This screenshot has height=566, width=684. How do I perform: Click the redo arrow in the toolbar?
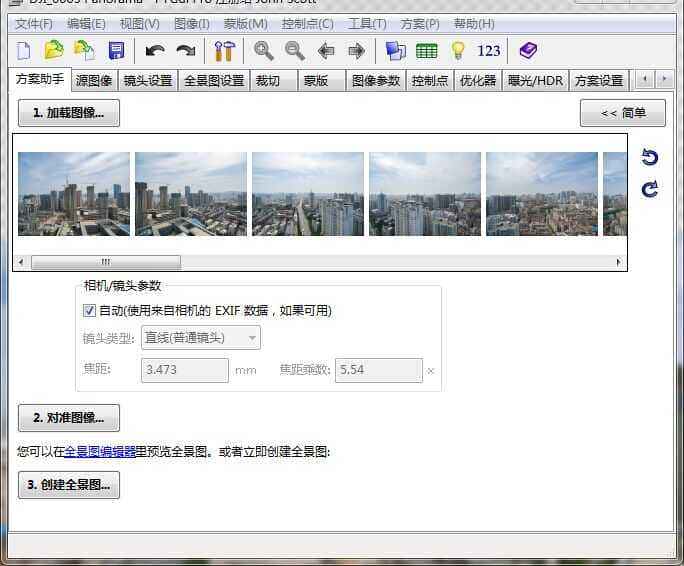(186, 50)
